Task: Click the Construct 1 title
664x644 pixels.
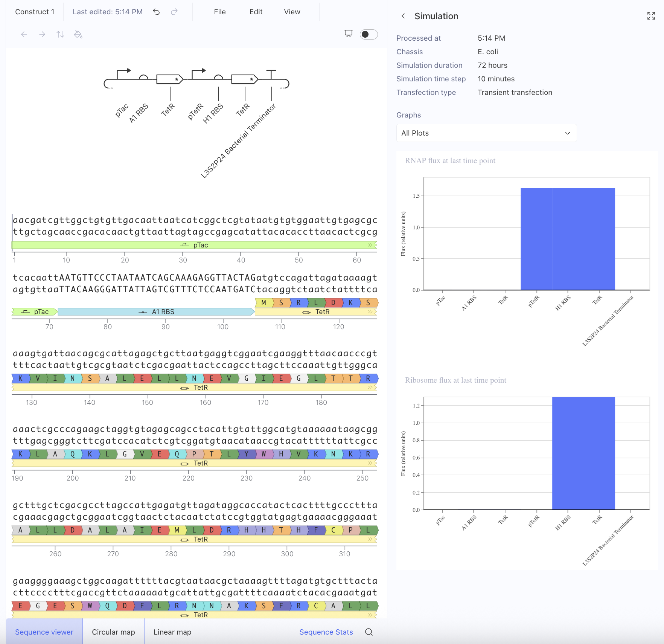Action: tap(35, 12)
